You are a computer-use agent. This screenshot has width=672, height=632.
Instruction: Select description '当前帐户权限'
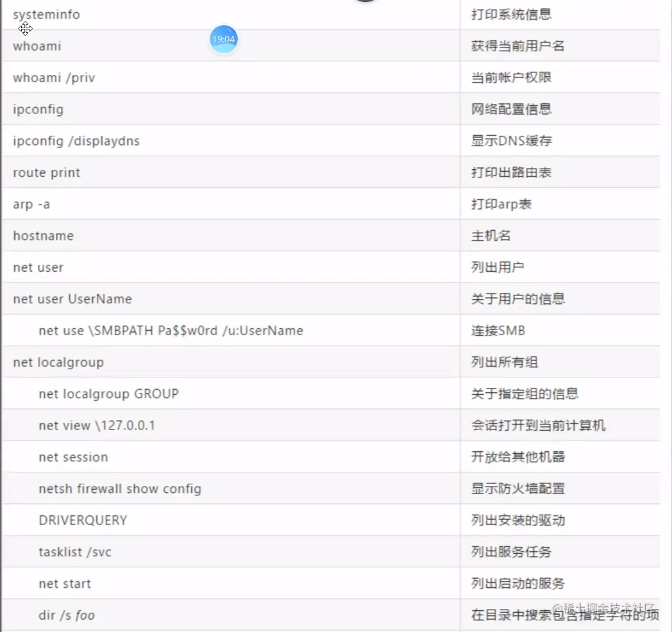point(511,78)
